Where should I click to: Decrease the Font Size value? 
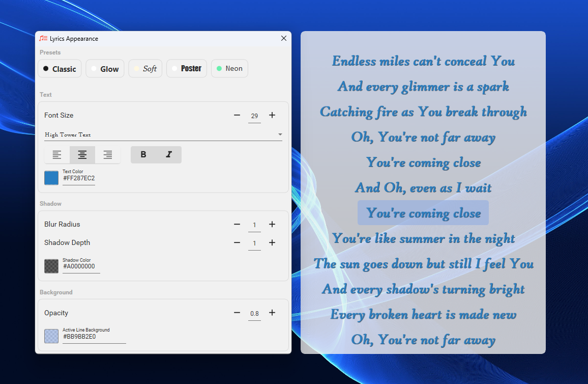click(237, 115)
